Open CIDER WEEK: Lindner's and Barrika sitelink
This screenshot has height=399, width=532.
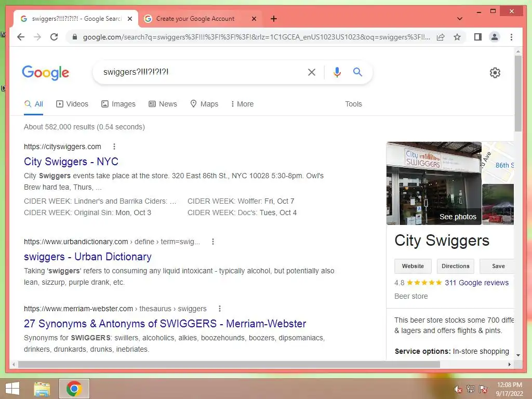(100, 201)
